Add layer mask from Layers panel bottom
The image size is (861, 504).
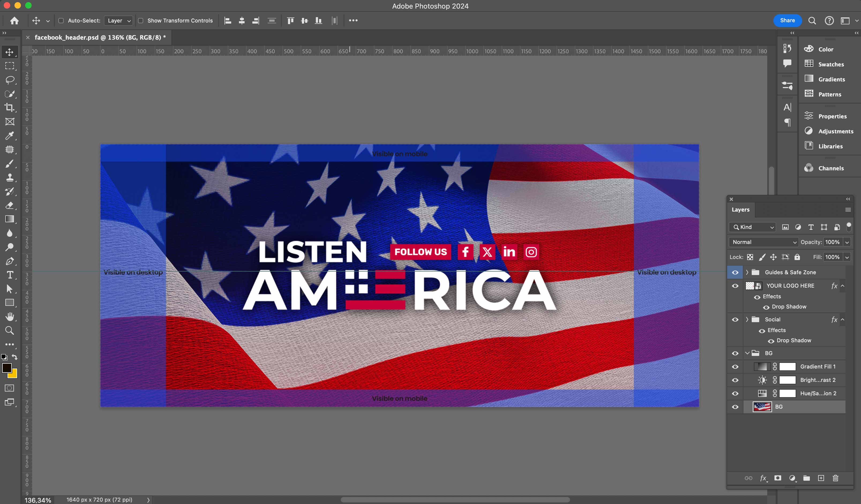pos(778,478)
